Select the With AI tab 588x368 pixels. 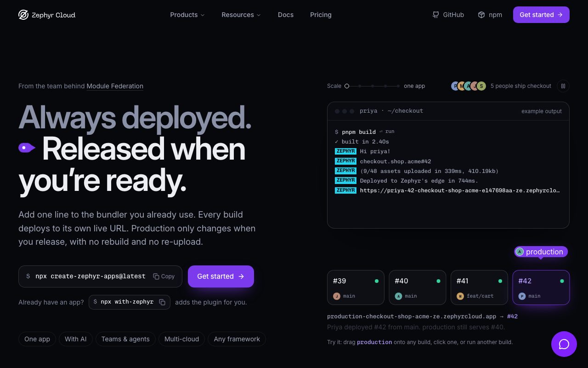pos(76,339)
